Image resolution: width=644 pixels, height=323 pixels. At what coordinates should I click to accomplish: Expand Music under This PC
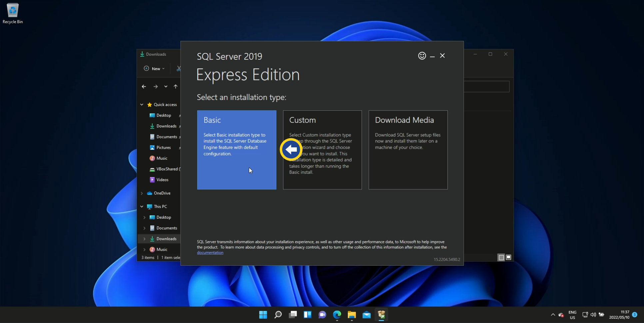[x=144, y=249]
